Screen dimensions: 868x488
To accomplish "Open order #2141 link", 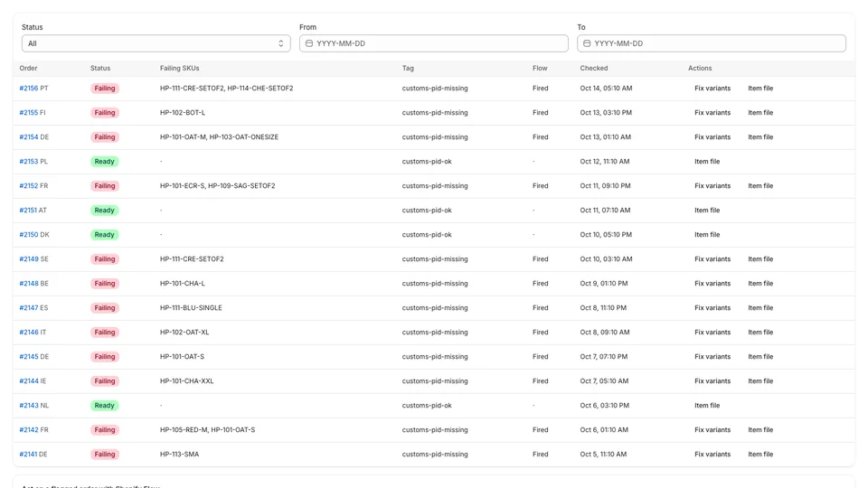I will 28,455.
